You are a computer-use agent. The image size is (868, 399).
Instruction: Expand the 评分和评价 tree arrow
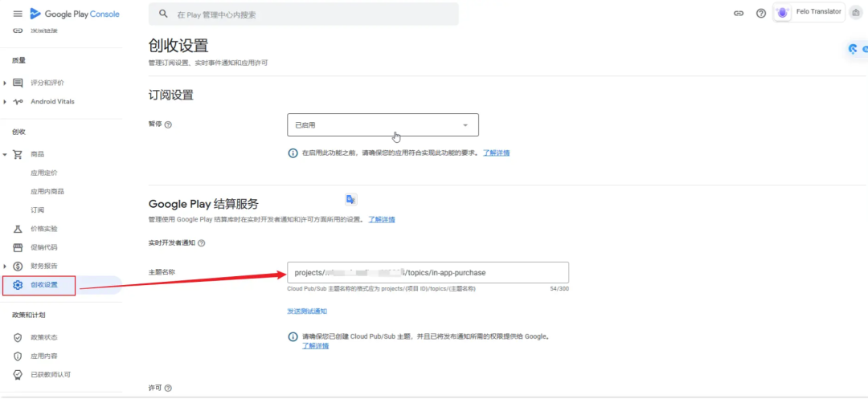[5, 83]
